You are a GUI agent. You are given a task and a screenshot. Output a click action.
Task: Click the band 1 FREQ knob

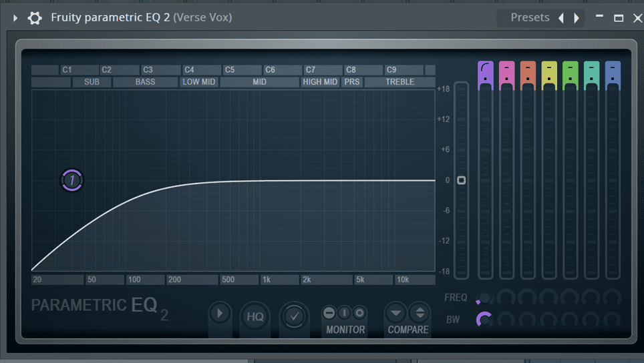[x=484, y=298]
